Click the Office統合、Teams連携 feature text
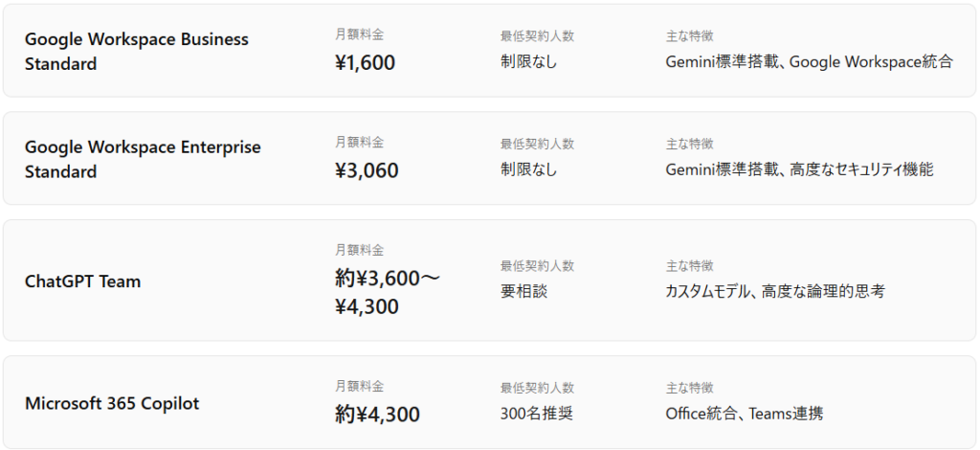980x450 pixels. pos(744,415)
